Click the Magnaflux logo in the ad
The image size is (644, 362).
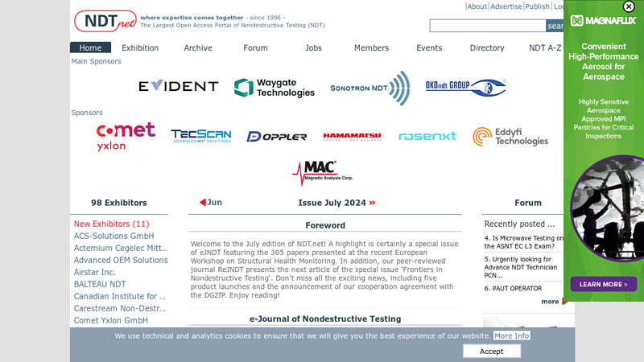tap(603, 21)
